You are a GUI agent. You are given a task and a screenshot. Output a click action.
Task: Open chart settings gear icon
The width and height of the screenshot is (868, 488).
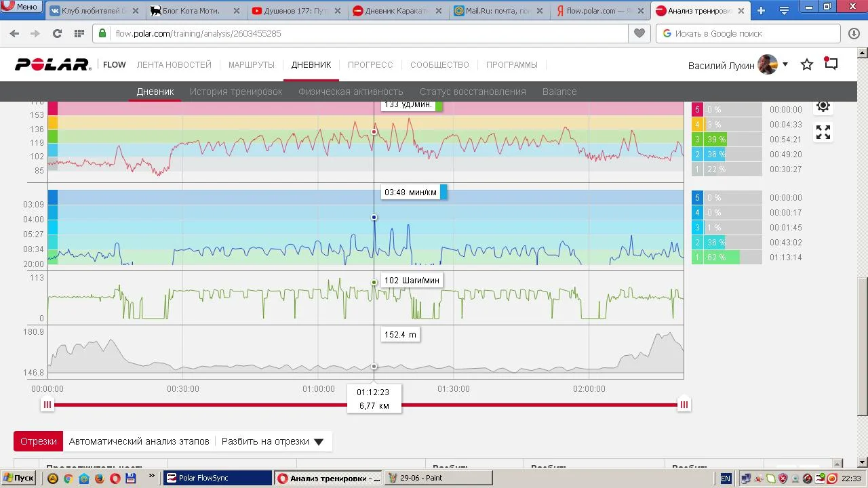click(x=823, y=106)
